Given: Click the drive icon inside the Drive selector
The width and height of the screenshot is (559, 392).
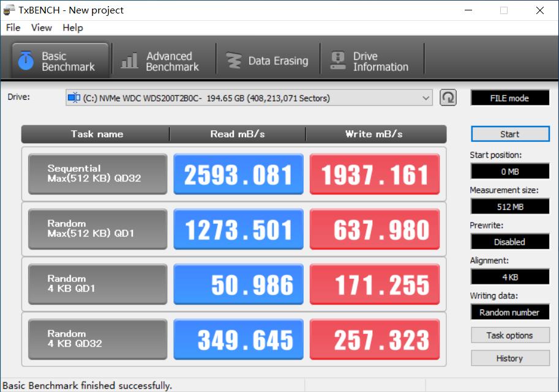Looking at the screenshot, I should click(x=75, y=97).
